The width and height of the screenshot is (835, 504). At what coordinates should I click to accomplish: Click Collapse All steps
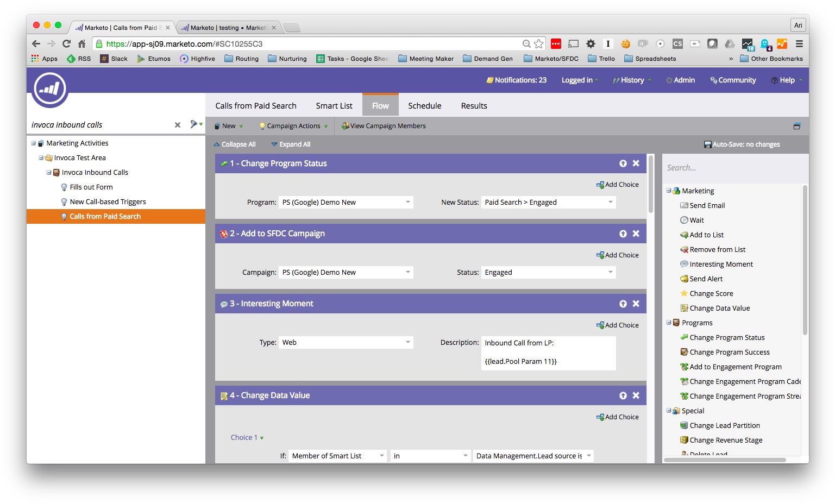235,144
